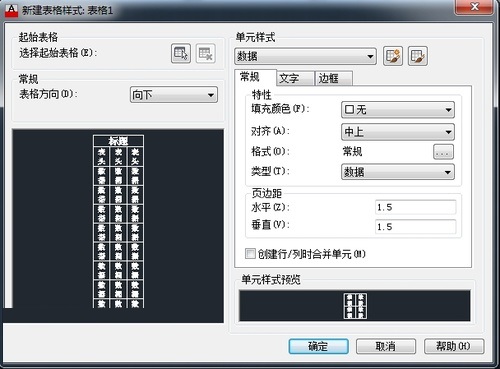Click the AutoCAD logo in the title bar
This screenshot has width=500, height=369.
click(12, 10)
